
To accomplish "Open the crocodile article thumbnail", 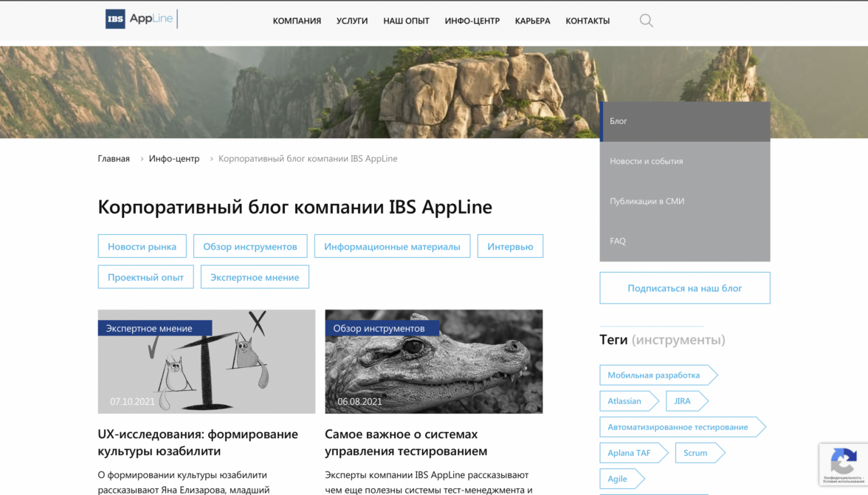I will [x=434, y=361].
